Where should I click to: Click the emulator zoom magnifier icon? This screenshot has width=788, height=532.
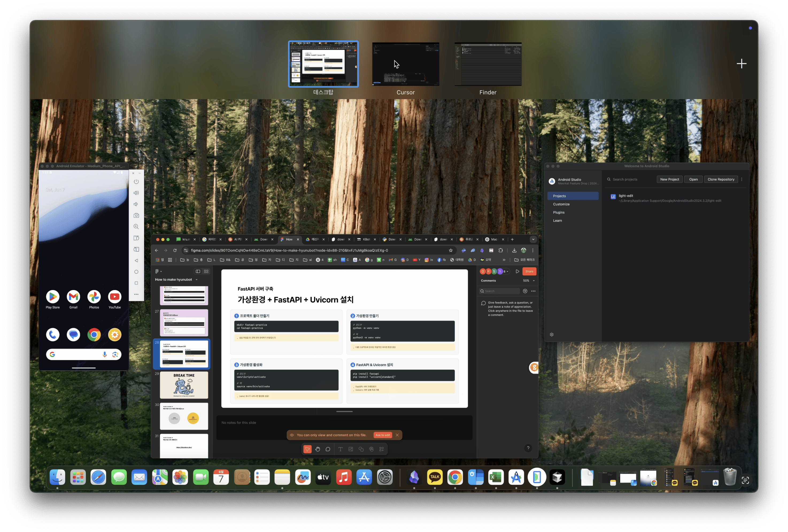tap(136, 227)
